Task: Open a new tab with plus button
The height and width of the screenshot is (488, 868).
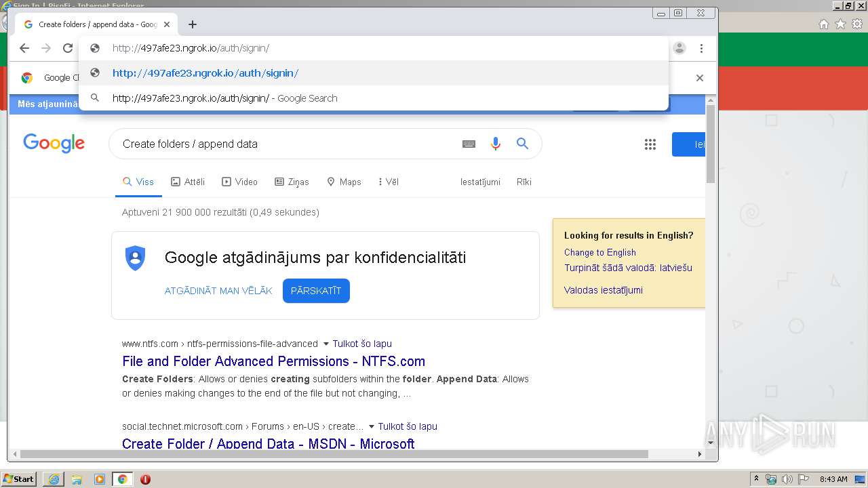Action: point(193,24)
